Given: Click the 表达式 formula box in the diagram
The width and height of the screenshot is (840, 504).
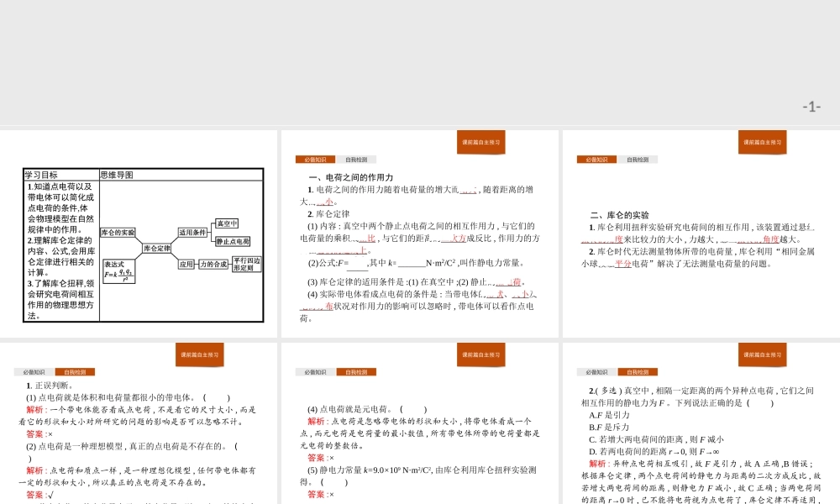Looking at the screenshot, I should click(119, 271).
